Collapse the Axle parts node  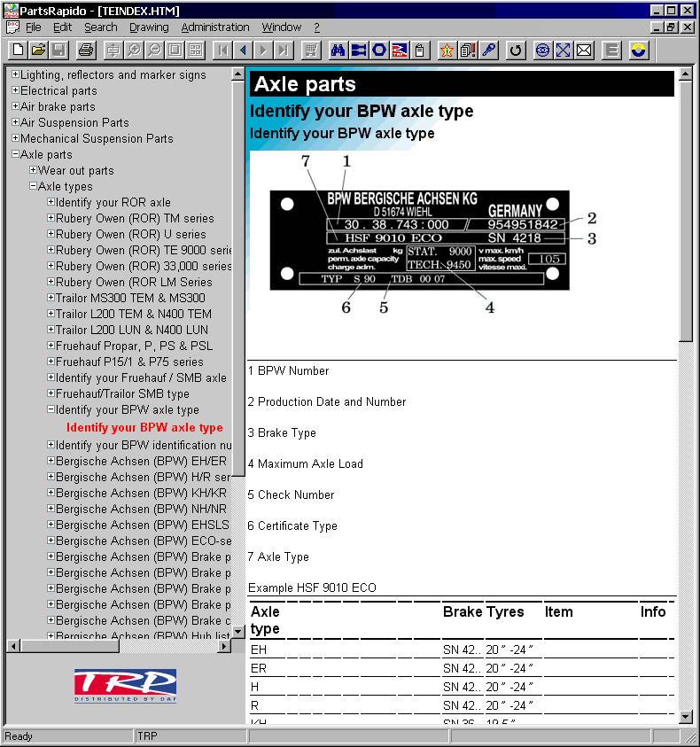point(15,154)
